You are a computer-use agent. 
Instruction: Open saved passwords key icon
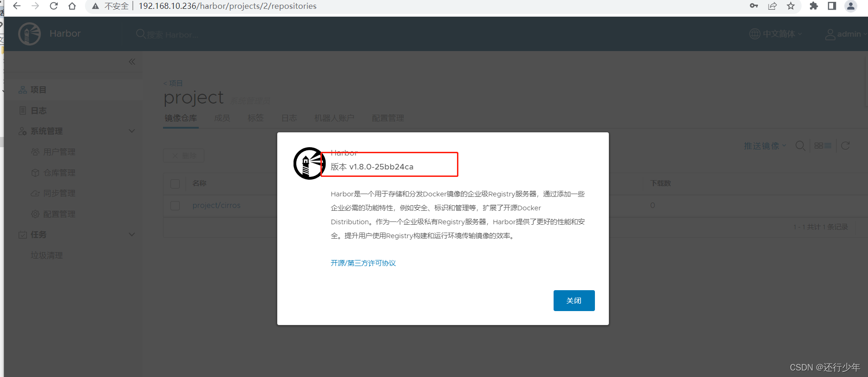[x=754, y=6]
